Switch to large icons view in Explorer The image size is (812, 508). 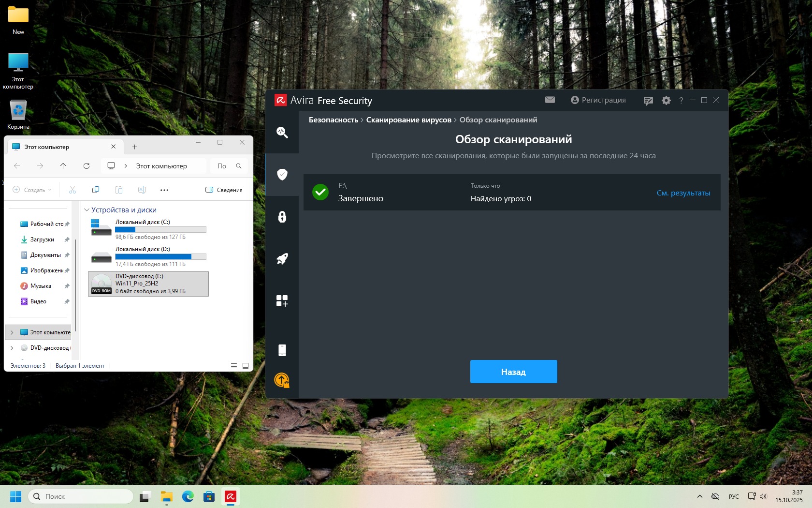(x=246, y=366)
